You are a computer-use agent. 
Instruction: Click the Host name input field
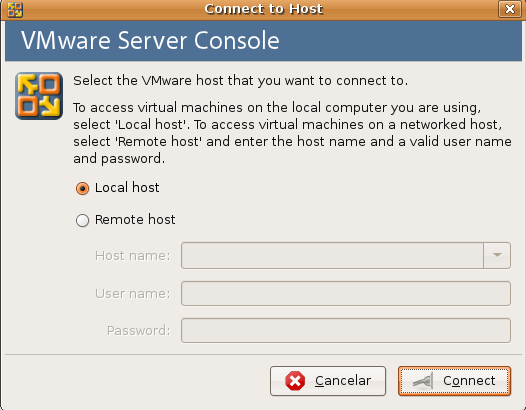(x=332, y=255)
